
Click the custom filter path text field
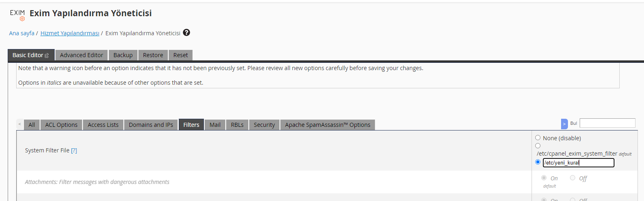click(578, 163)
